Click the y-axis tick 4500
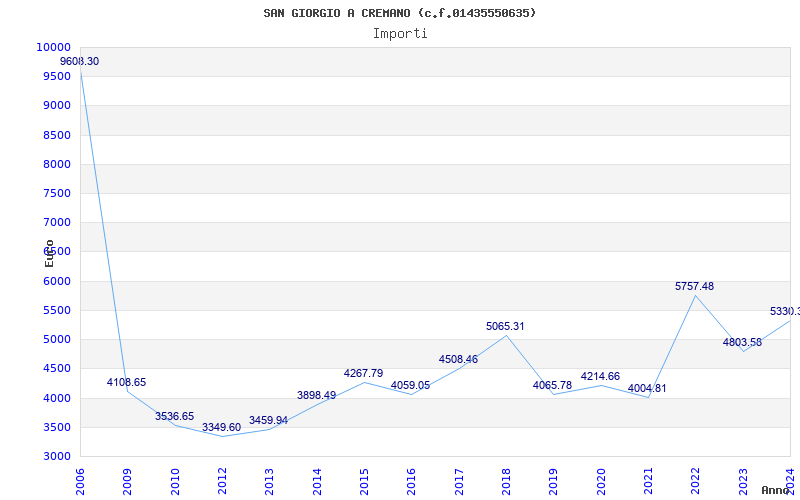This screenshot has width=800, height=500. (57, 368)
